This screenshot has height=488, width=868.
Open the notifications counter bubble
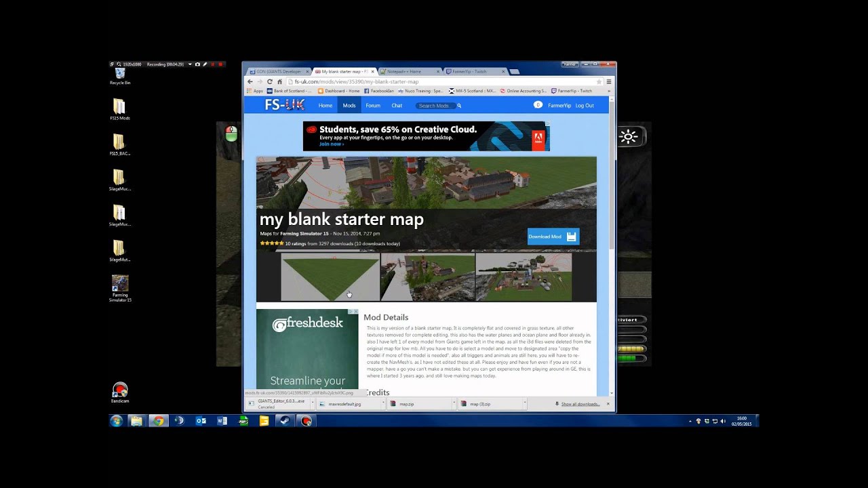(538, 105)
